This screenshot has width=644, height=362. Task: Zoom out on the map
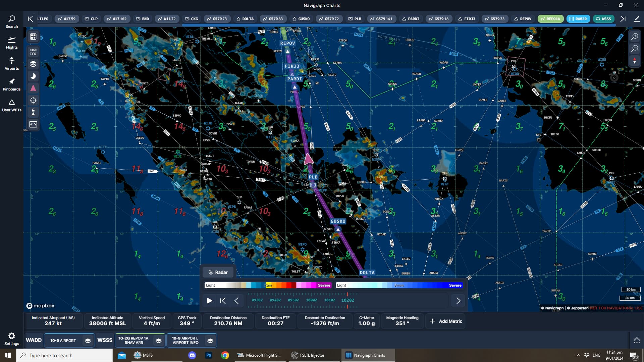tap(635, 49)
